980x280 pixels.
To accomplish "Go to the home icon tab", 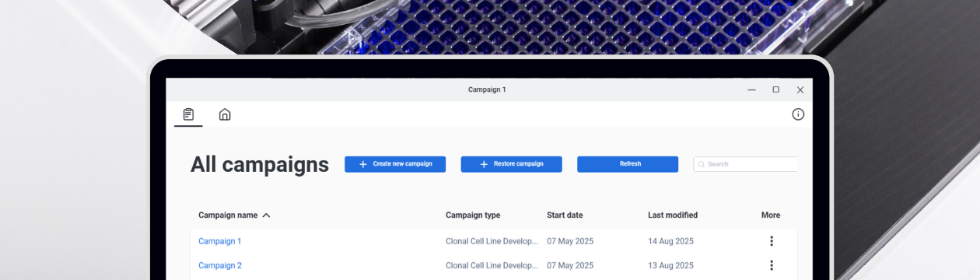I will point(225,114).
